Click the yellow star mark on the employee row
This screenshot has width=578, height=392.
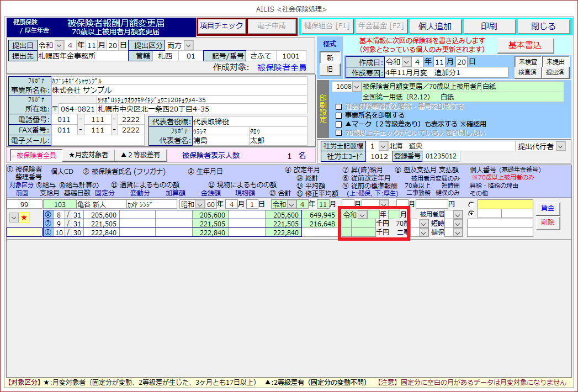tap(24, 218)
